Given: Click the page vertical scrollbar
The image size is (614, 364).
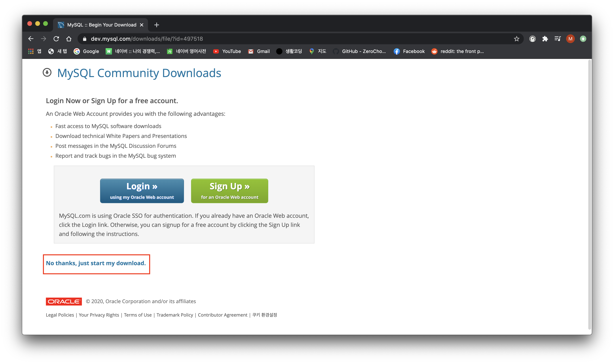Looking at the screenshot, I should pos(589,194).
